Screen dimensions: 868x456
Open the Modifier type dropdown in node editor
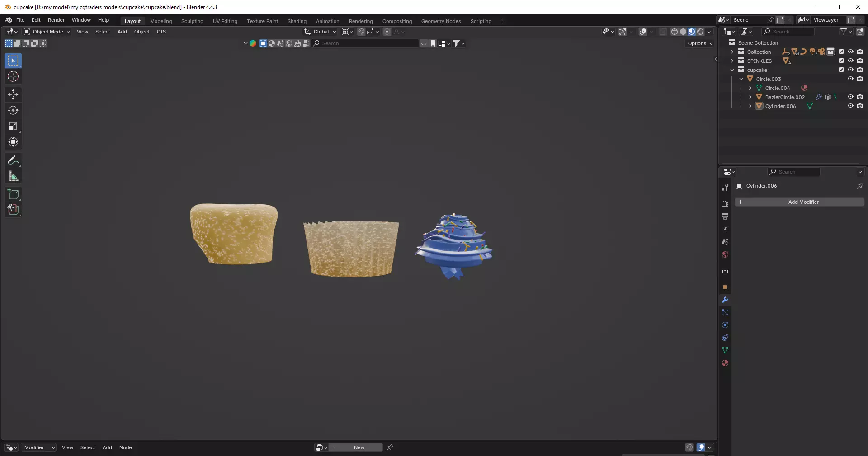coord(39,447)
